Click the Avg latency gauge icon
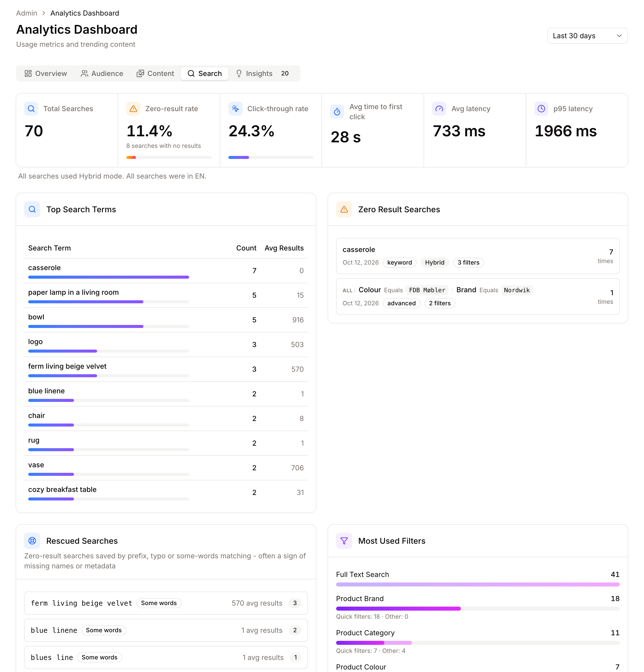Screen dimensions: 644x672 point(439,109)
